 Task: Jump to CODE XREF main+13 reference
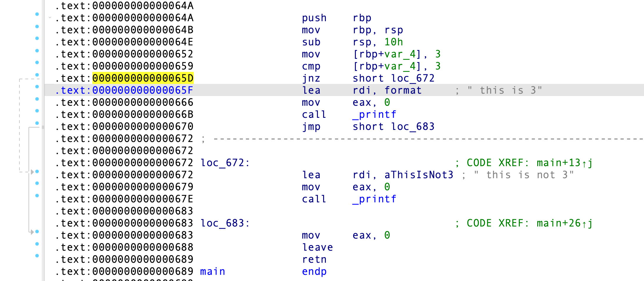[x=565, y=163]
